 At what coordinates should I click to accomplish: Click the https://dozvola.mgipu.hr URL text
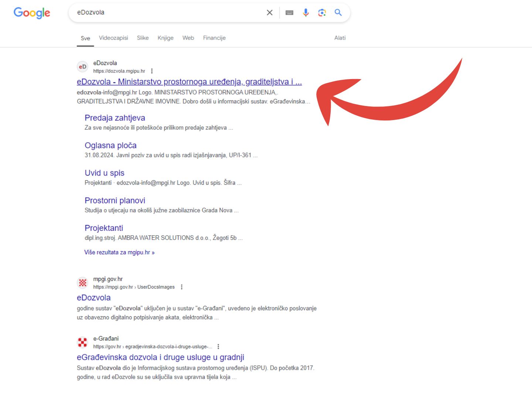[119, 71]
